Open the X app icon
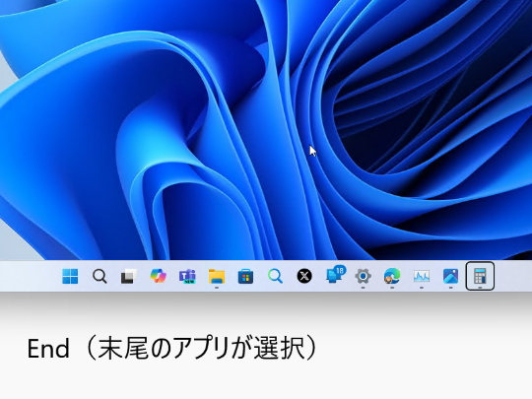532x399 pixels. pos(304,276)
